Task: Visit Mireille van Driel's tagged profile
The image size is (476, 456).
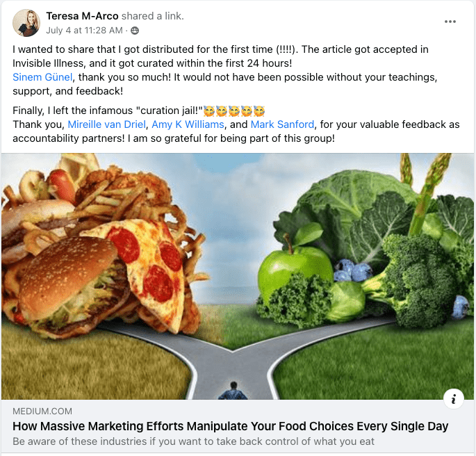Action: pyautogui.click(x=107, y=124)
